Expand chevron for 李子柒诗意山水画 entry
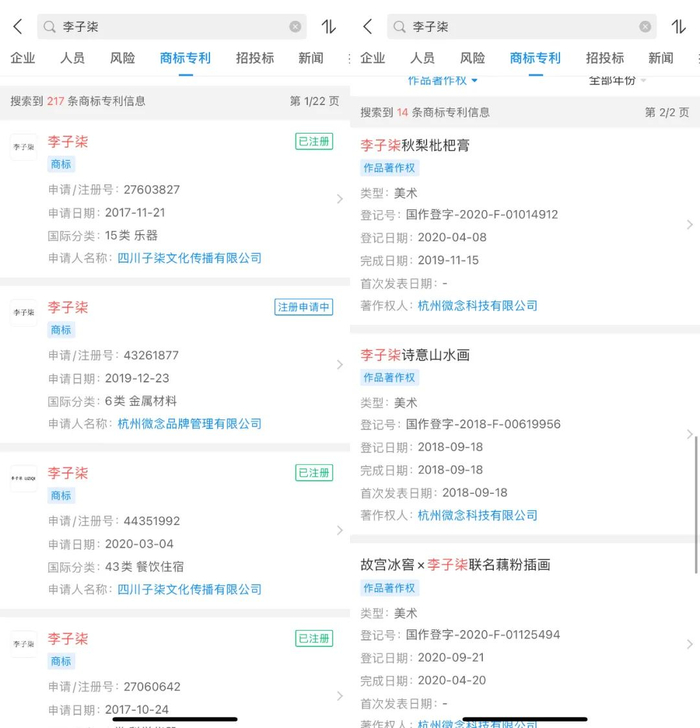The width and height of the screenshot is (700, 728). click(x=690, y=435)
